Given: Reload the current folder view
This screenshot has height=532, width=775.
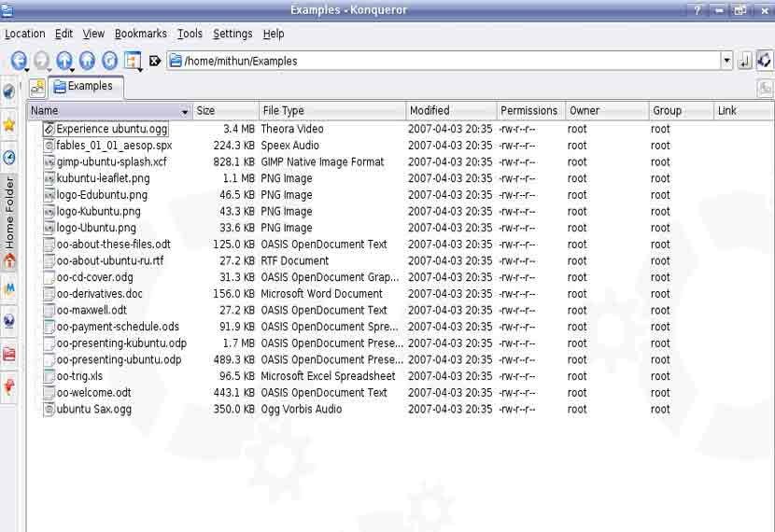Looking at the screenshot, I should click(109, 61).
